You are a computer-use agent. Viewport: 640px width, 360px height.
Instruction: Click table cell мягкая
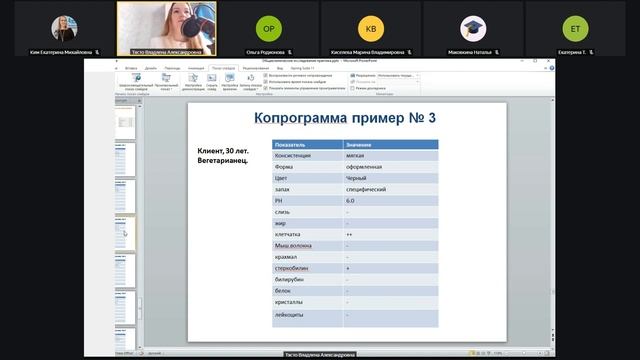point(391,156)
